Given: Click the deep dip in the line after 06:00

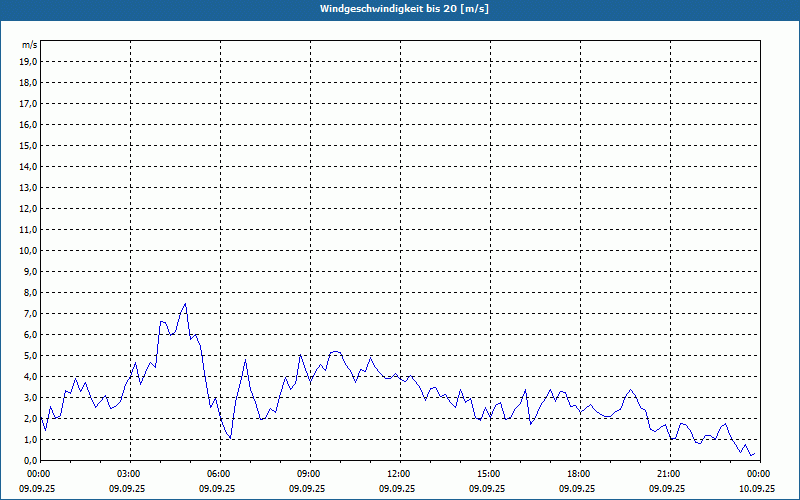Looking at the screenshot, I should click(x=231, y=438).
